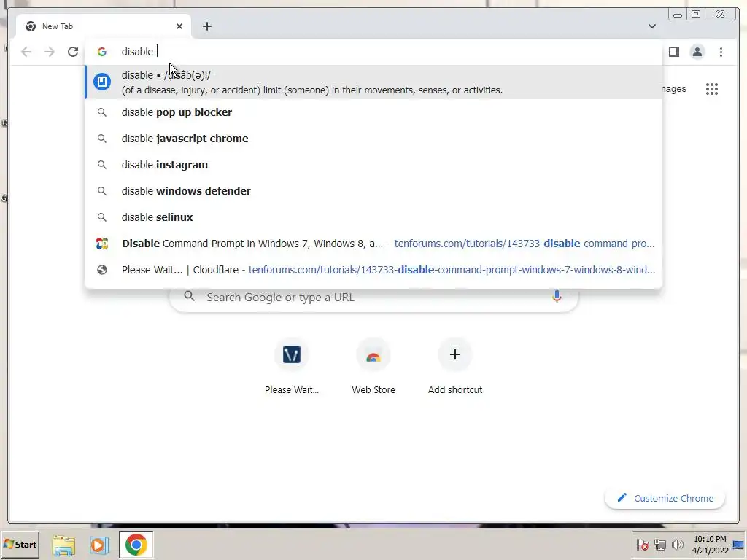Select the New Tab tab
Image resolution: width=747 pixels, height=560 pixels.
pyautogui.click(x=104, y=26)
